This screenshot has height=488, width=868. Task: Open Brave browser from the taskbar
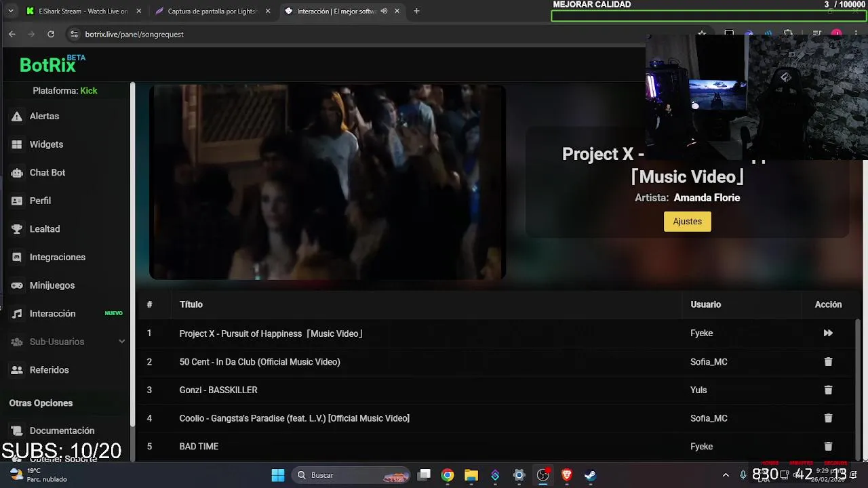coord(566,475)
